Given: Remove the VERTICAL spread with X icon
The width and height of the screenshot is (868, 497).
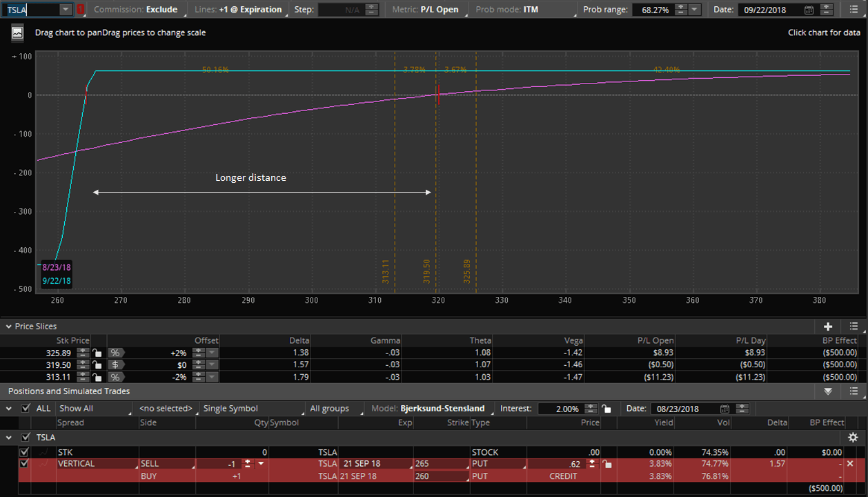Looking at the screenshot, I should (x=849, y=464).
